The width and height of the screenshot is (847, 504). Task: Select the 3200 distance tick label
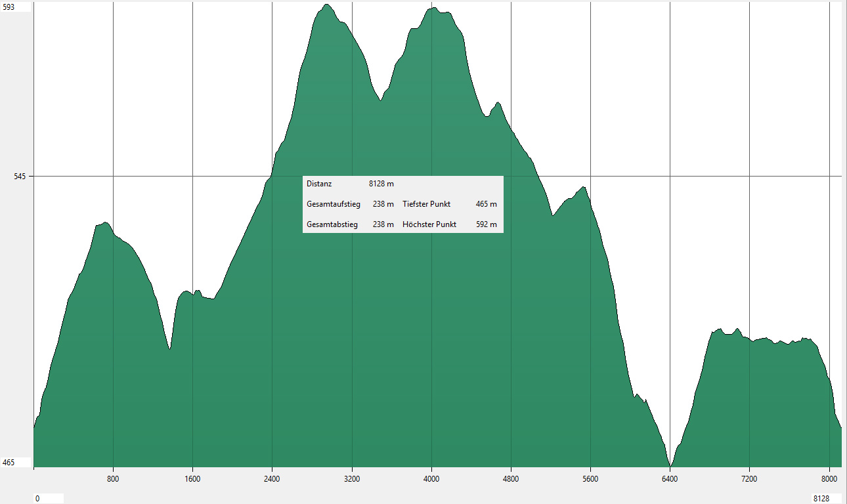352,478
